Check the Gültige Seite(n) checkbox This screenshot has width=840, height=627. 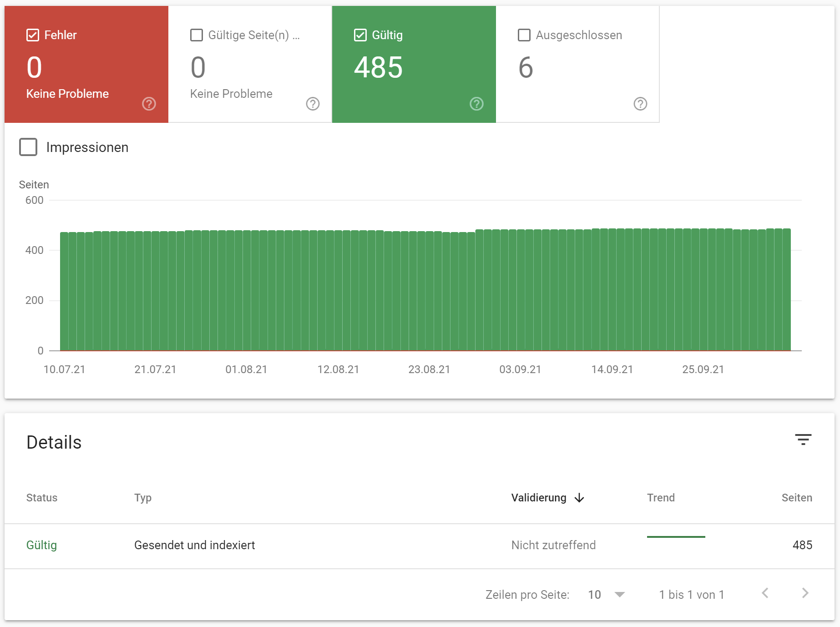[x=196, y=35]
